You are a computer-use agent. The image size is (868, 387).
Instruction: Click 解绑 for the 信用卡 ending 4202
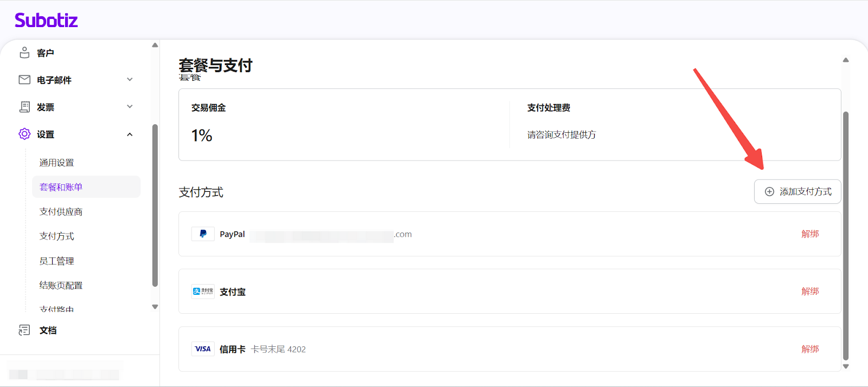click(x=810, y=349)
